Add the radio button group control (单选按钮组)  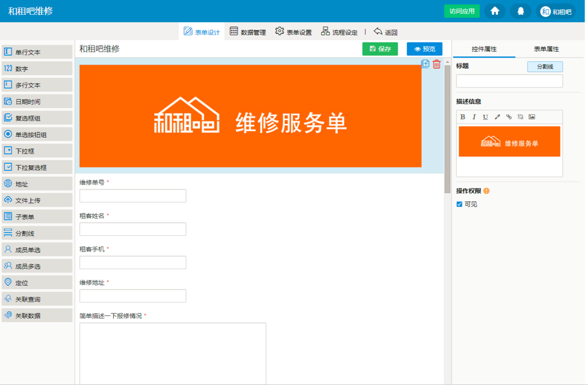tap(37, 134)
